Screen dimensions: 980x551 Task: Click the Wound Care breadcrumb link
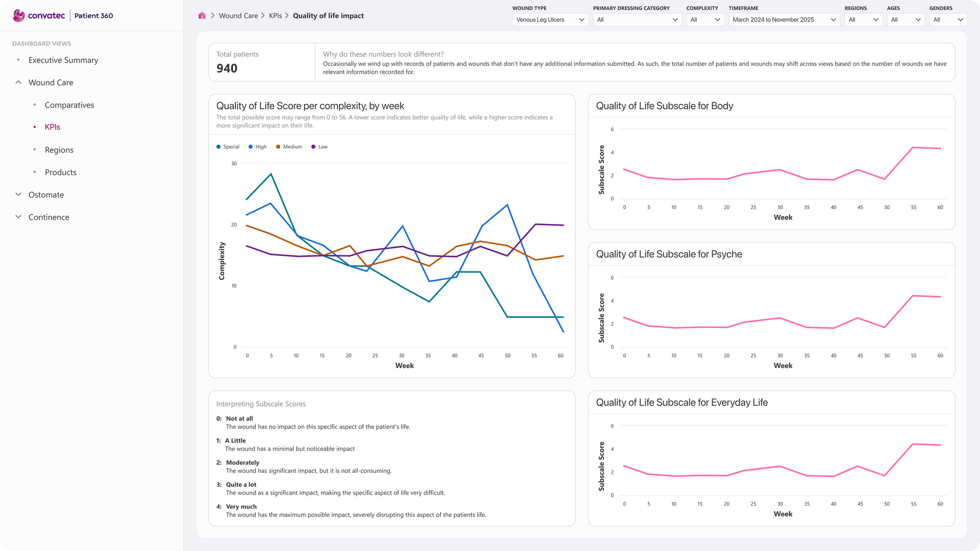click(238, 16)
